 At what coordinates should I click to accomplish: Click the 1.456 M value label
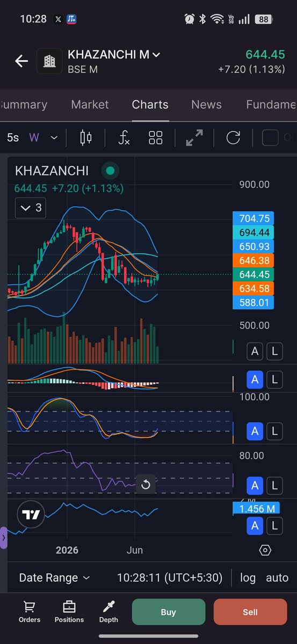coord(257,508)
